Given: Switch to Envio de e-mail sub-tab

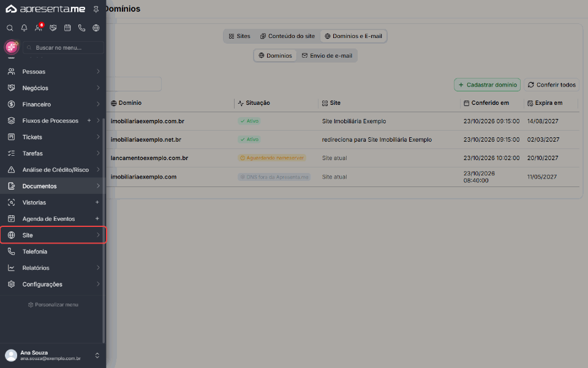Looking at the screenshot, I should coord(327,56).
